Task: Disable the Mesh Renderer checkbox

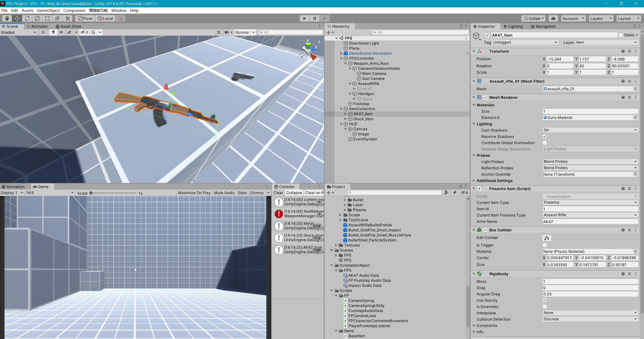Action: [485, 97]
